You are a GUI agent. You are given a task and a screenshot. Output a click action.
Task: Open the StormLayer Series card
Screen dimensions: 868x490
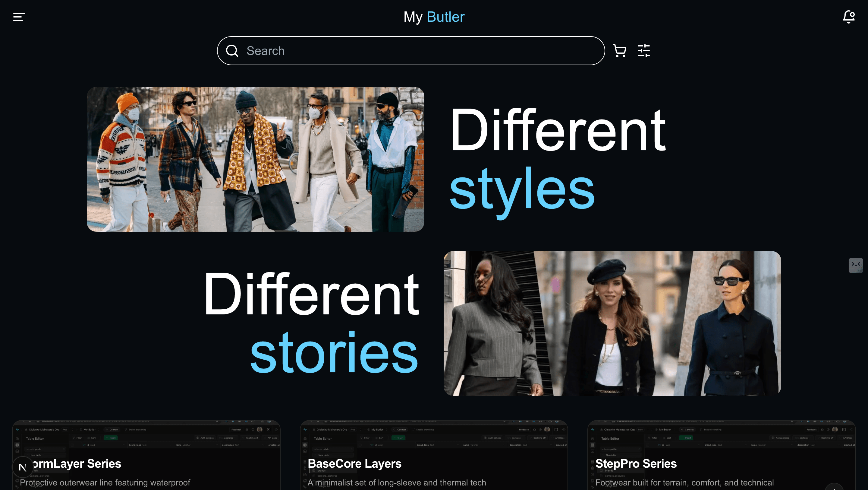[x=146, y=455]
